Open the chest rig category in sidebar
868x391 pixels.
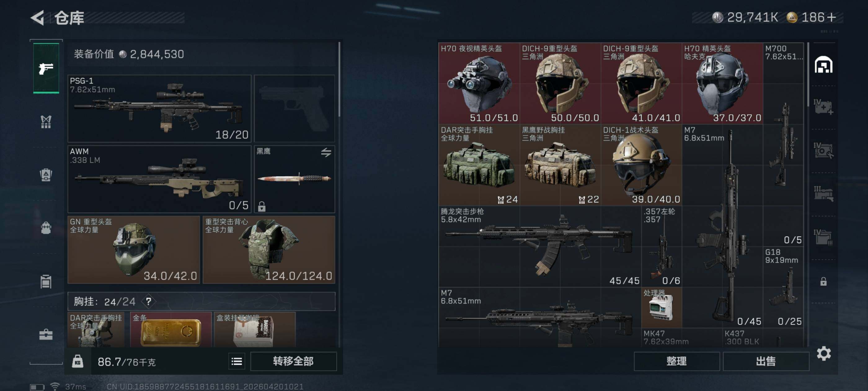(46, 121)
